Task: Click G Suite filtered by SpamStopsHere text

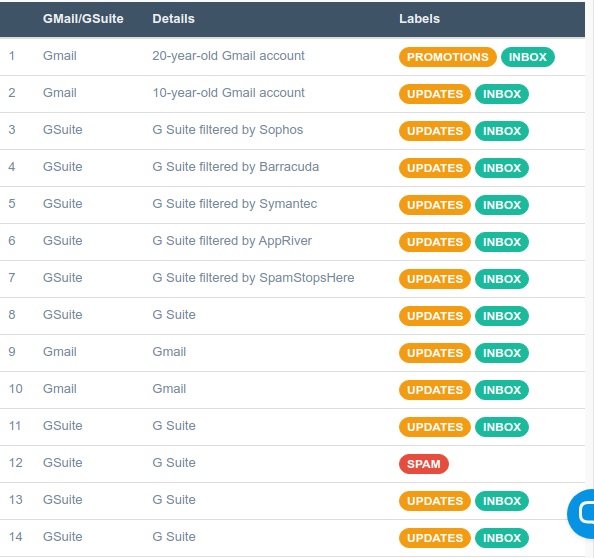Action: click(x=253, y=278)
